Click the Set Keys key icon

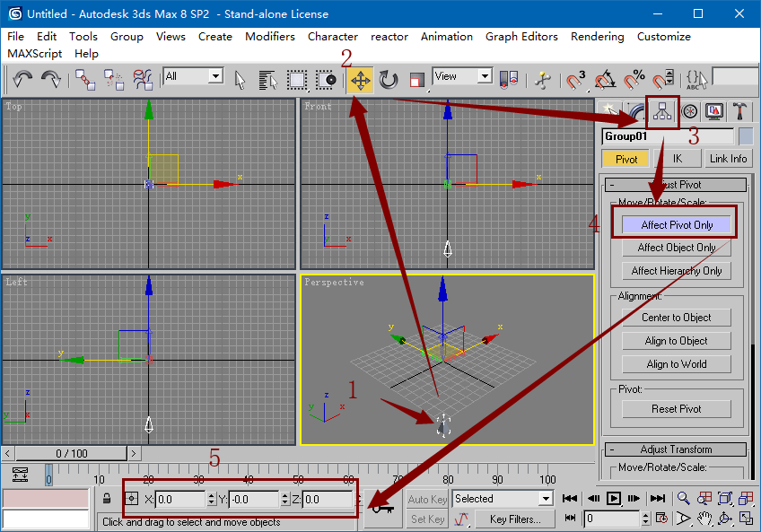382,508
